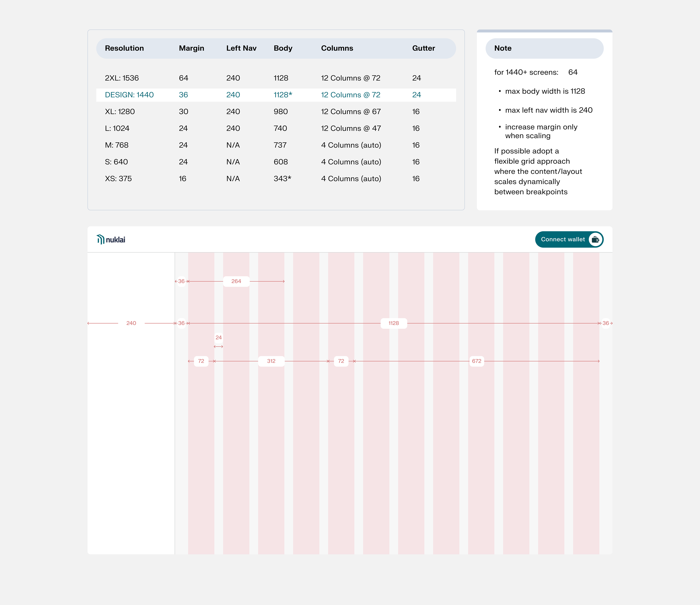Click the Note panel header
The image size is (700, 605).
click(545, 48)
